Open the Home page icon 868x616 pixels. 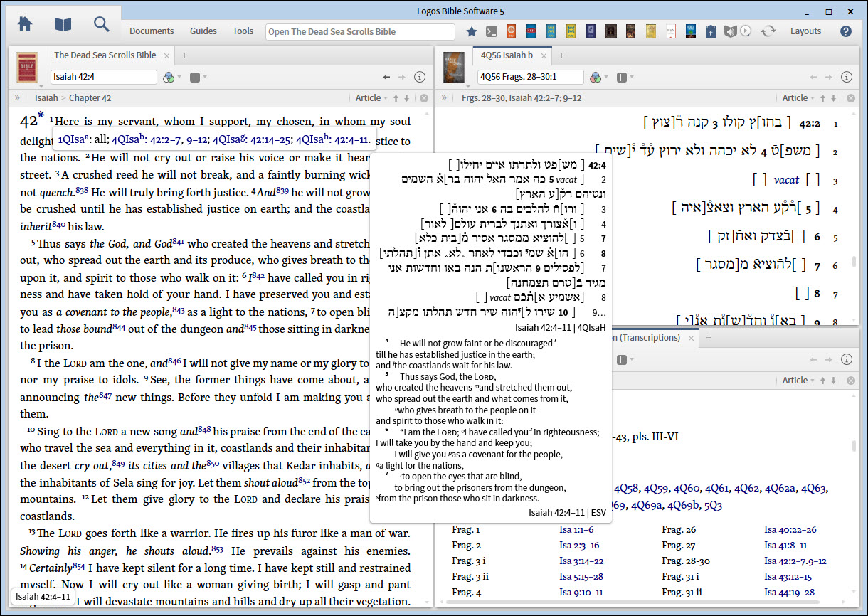(25, 24)
